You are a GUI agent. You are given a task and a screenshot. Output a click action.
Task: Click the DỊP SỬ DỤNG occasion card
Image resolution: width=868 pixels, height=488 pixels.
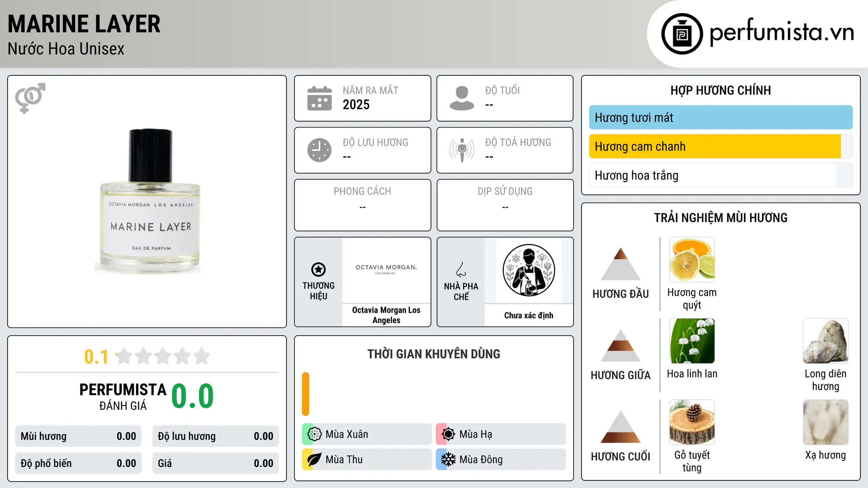505,205
